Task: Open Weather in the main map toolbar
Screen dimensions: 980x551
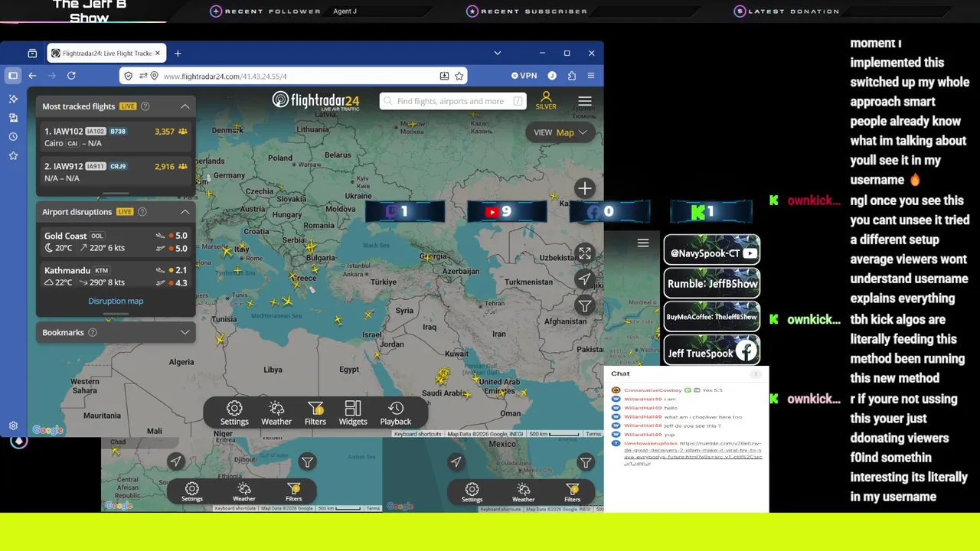Action: 276,413
